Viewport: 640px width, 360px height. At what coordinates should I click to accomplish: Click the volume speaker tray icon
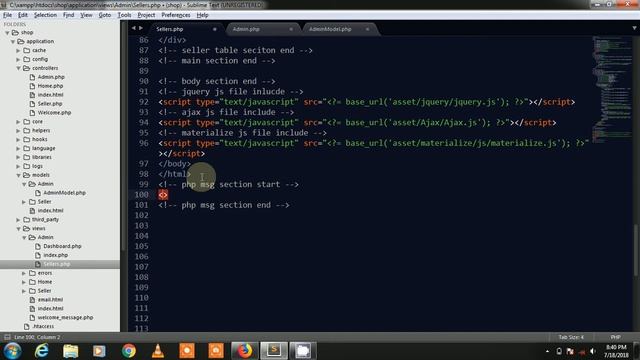click(x=593, y=351)
